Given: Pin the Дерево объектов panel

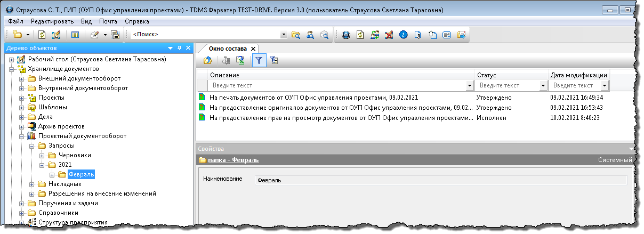Looking at the screenshot, I should (179, 48).
